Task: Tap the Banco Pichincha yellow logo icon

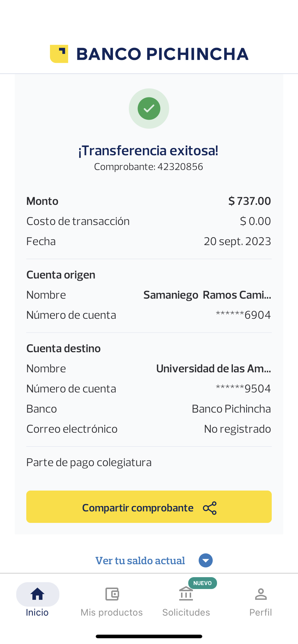Action: point(59,54)
